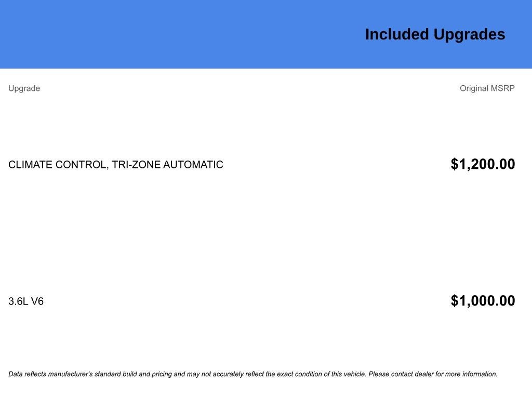The width and height of the screenshot is (532, 399).
Task: Click the 'V6' text in the second row
Action: tap(37, 301)
